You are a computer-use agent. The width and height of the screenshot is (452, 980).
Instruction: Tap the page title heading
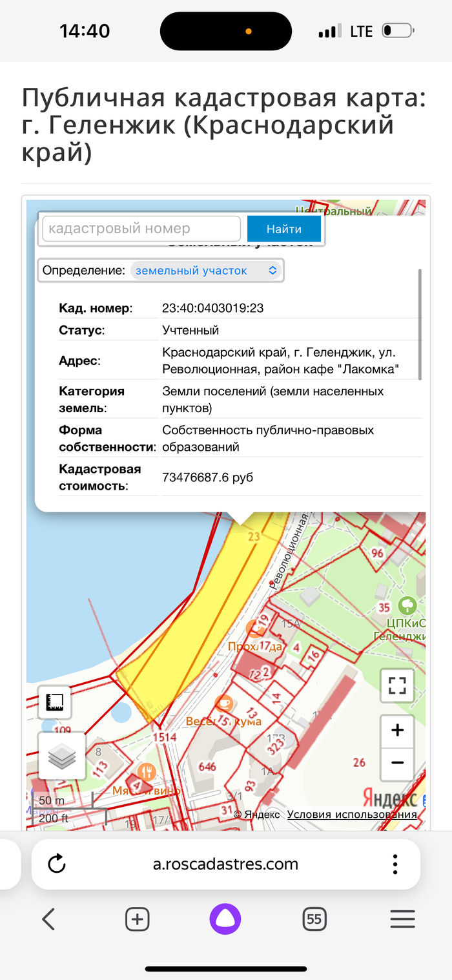coord(224,125)
